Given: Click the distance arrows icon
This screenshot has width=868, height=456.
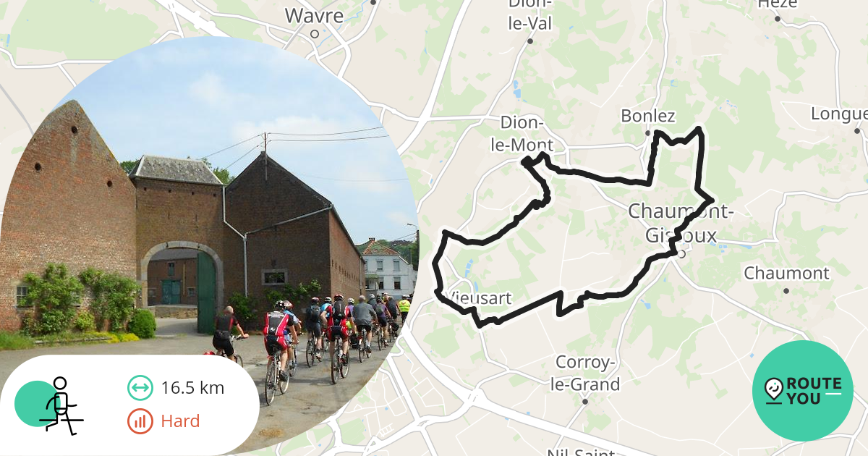Looking at the screenshot, I should point(140,387).
